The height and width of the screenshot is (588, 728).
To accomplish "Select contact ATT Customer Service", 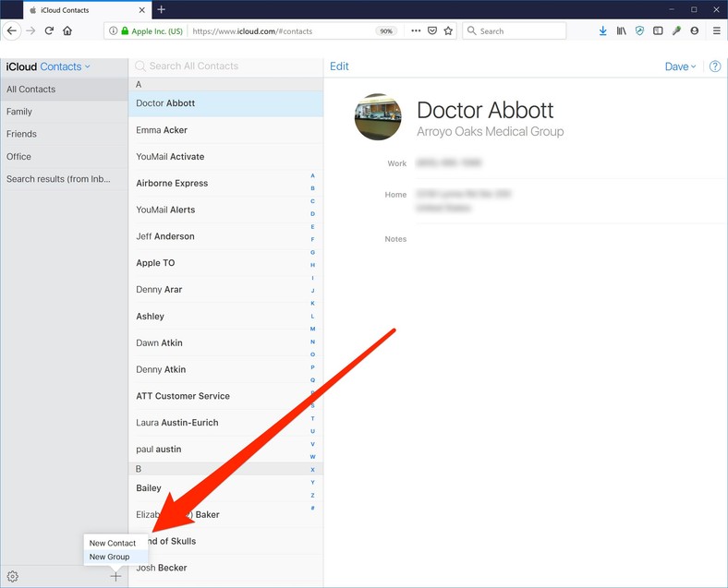I will (x=225, y=396).
